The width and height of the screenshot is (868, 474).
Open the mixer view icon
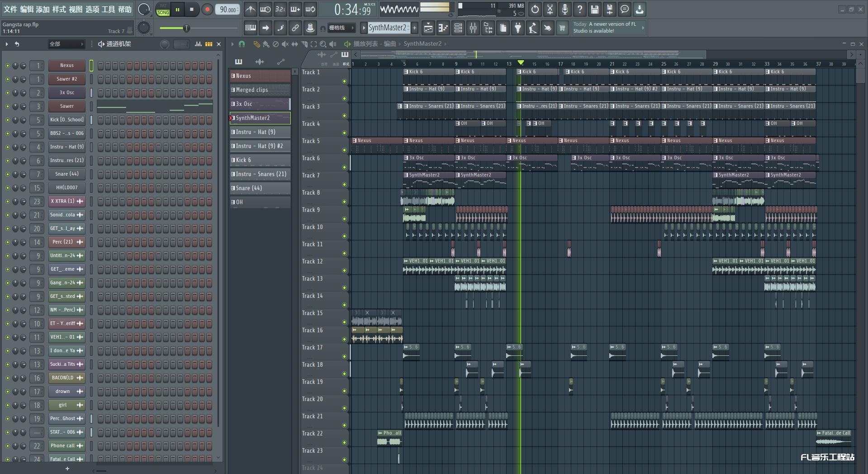click(473, 28)
